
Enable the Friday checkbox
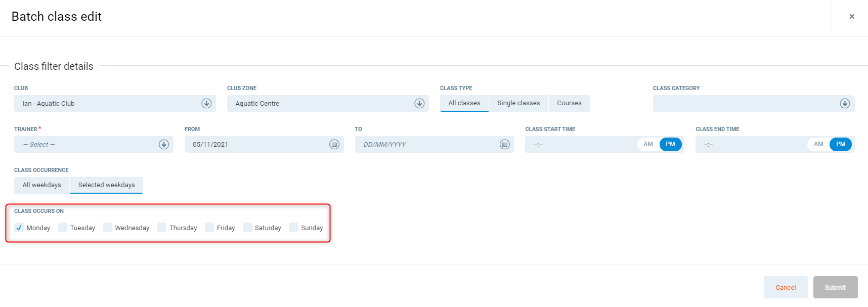click(209, 228)
